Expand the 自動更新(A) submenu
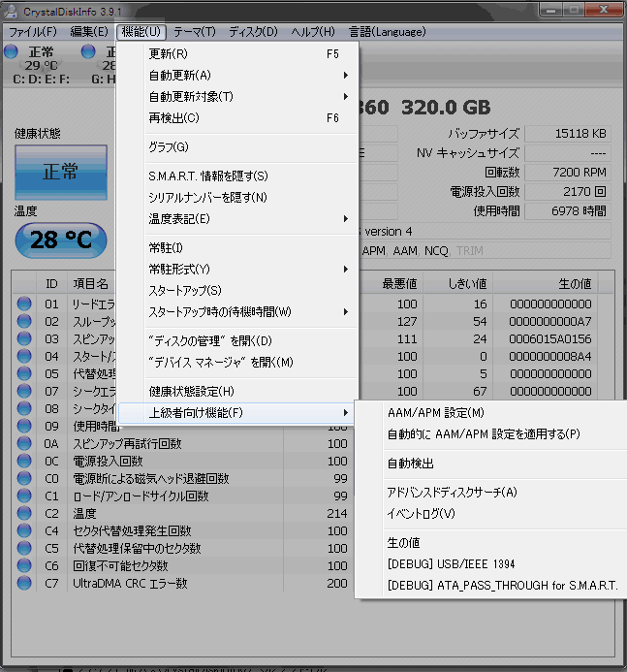This screenshot has width=627, height=672. pyautogui.click(x=237, y=76)
